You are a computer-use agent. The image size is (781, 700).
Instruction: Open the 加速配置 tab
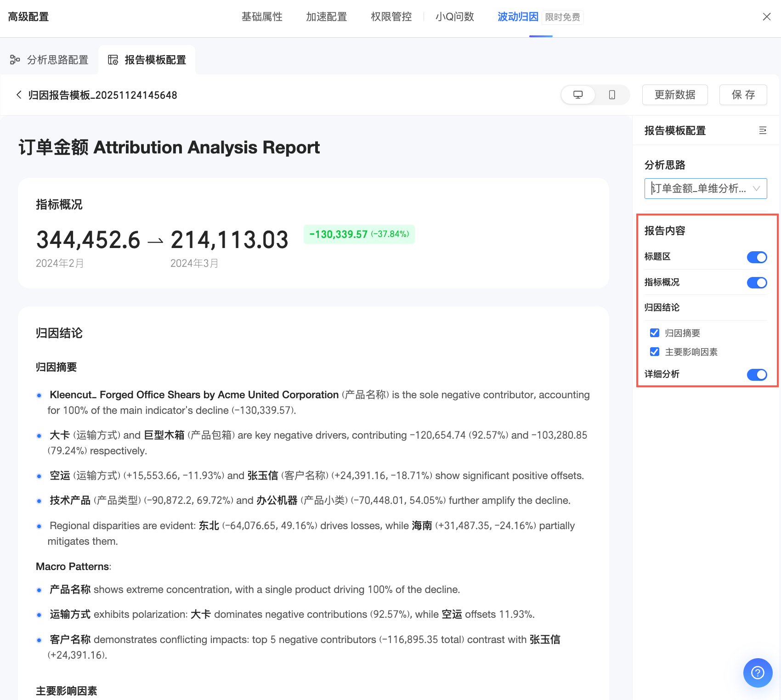point(327,17)
